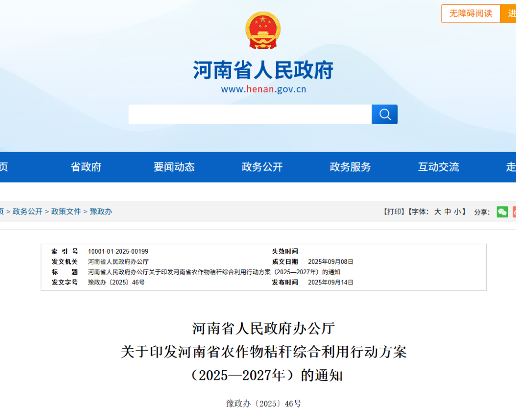Click the headline line 关于印发河南省农作物秸秆综合利用行动方案

[x=264, y=352]
